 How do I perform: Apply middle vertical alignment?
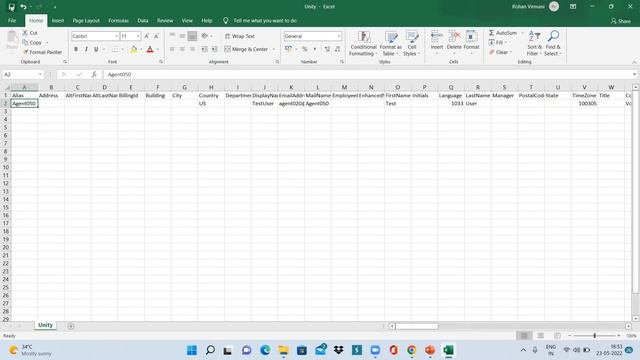[182, 36]
